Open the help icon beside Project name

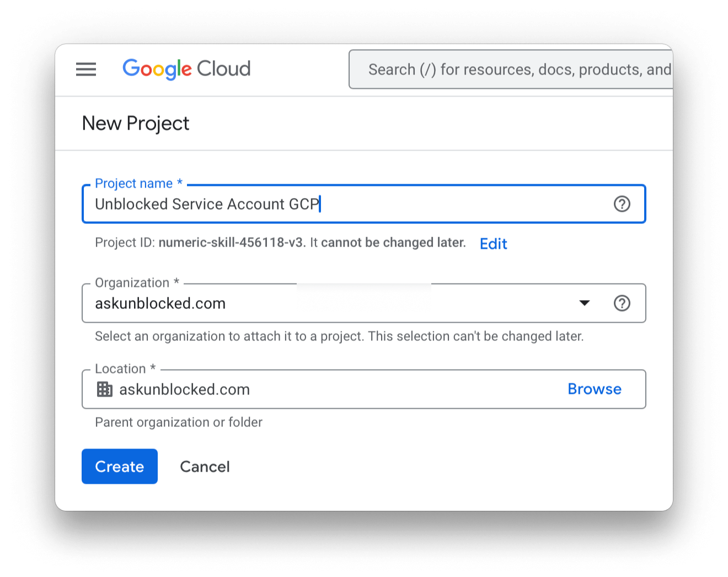622,204
